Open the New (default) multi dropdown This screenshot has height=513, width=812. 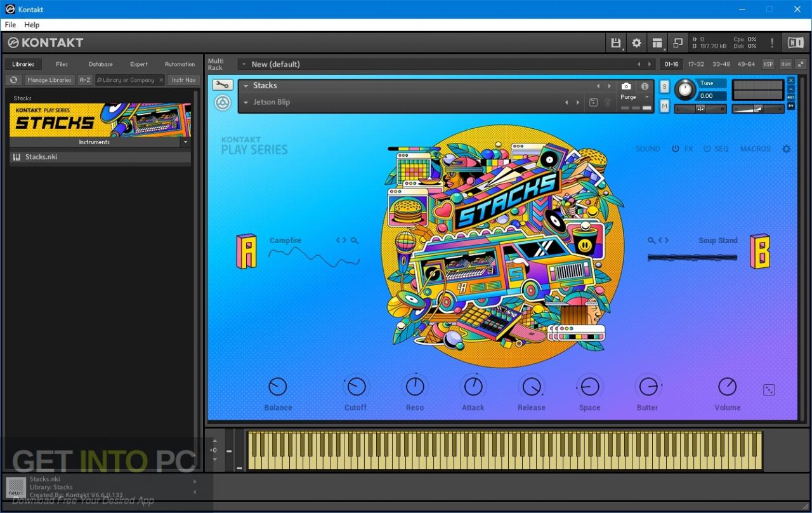[x=244, y=64]
